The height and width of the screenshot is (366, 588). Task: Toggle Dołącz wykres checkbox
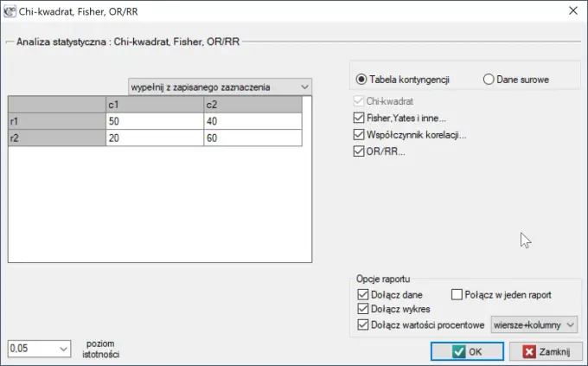(363, 309)
